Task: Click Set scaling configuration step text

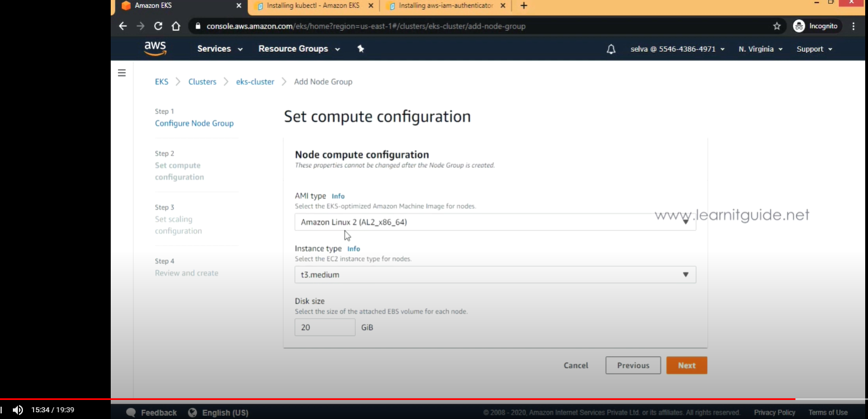Action: (178, 225)
